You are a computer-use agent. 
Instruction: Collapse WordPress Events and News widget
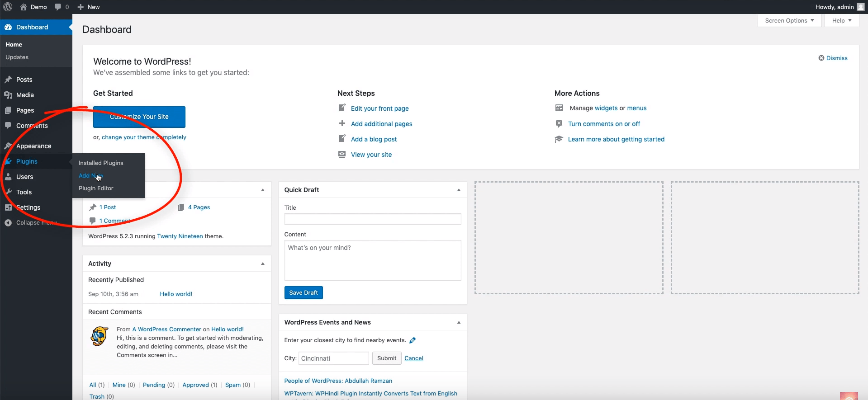tap(459, 322)
